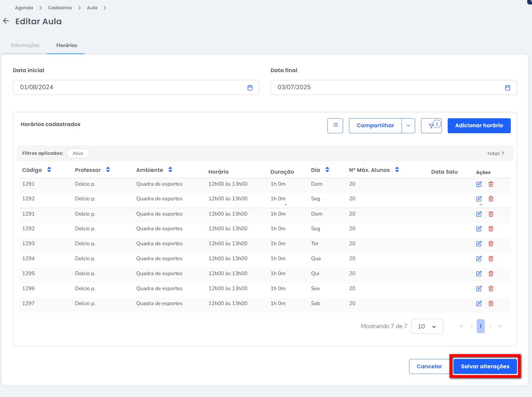Screen dimensions: 532x397
Task: Click Quadra de esportes in row 1295
Action: [159, 274]
